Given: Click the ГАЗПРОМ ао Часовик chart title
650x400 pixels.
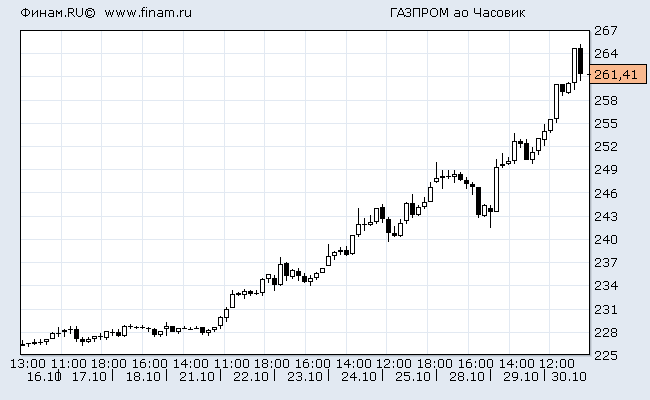Looking at the screenshot, I should pos(458,13).
